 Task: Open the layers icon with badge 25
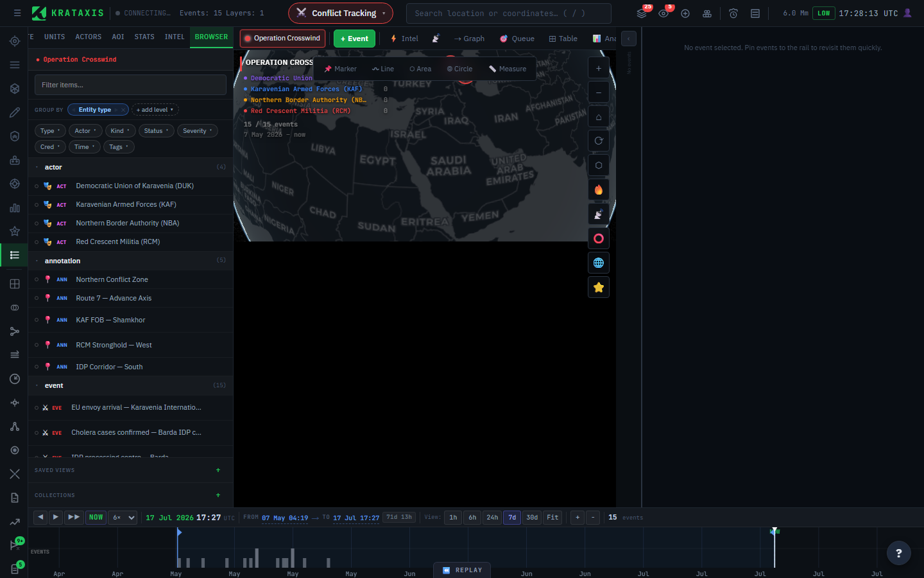(x=642, y=13)
